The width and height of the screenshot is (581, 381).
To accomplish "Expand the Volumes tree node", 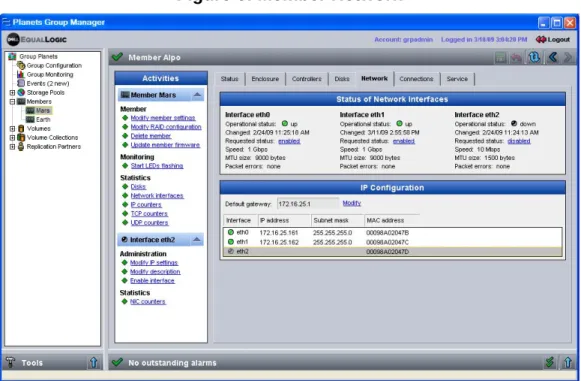I will click(x=12, y=129).
